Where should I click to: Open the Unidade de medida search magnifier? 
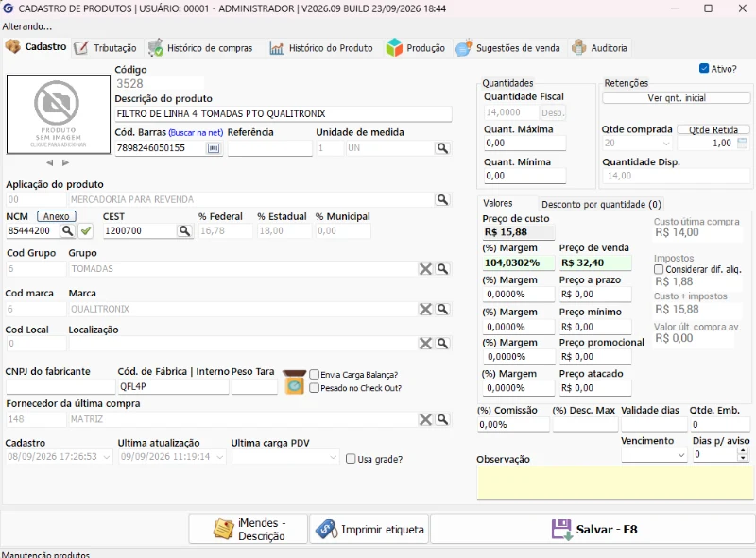coord(442,148)
